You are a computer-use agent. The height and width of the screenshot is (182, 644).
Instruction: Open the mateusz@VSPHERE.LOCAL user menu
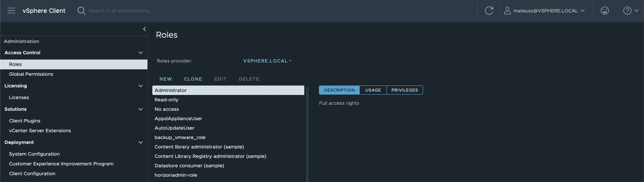(544, 11)
